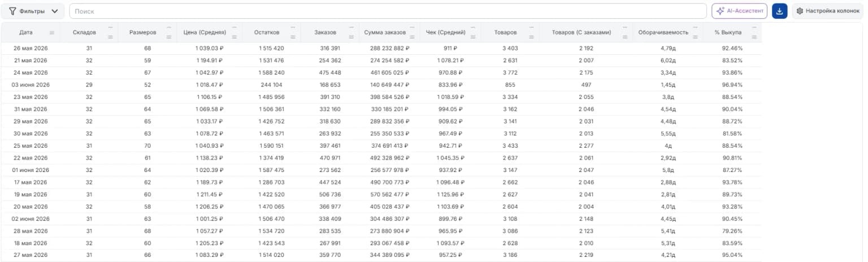868x262 pixels.
Task: Sort by the Складов column header
Action: [85, 33]
